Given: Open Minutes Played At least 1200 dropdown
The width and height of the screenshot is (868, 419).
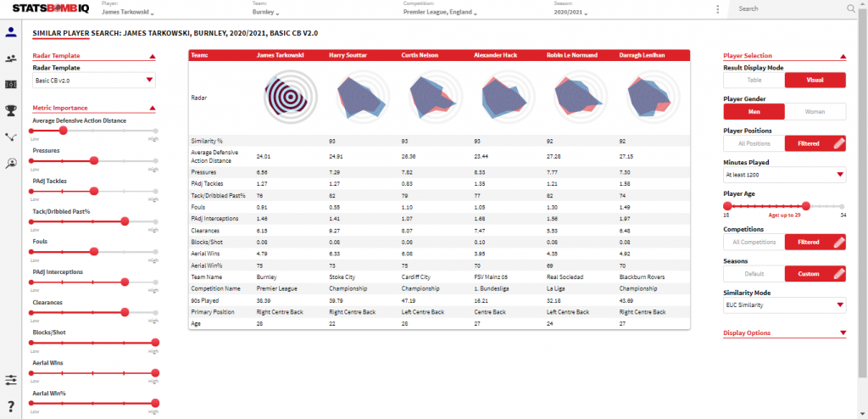Looking at the screenshot, I should tap(784, 175).
